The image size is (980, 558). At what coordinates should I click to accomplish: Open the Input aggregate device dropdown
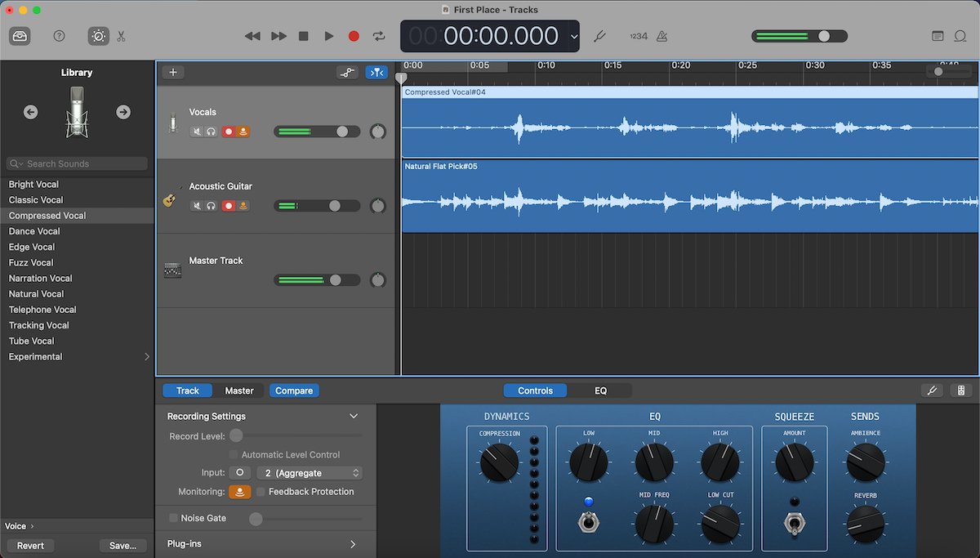pos(309,472)
